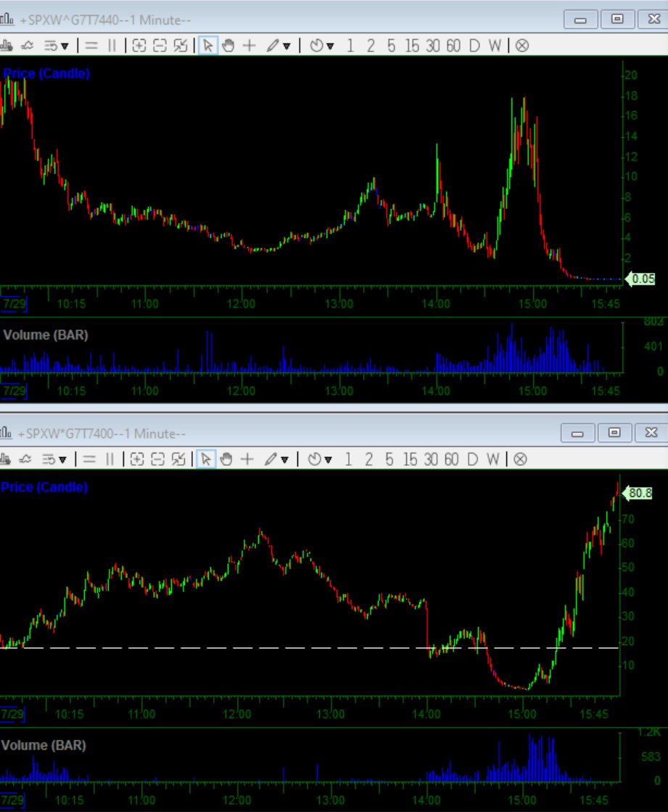
Task: Click Price (Candle) label in 7440 chart
Action: point(46,73)
